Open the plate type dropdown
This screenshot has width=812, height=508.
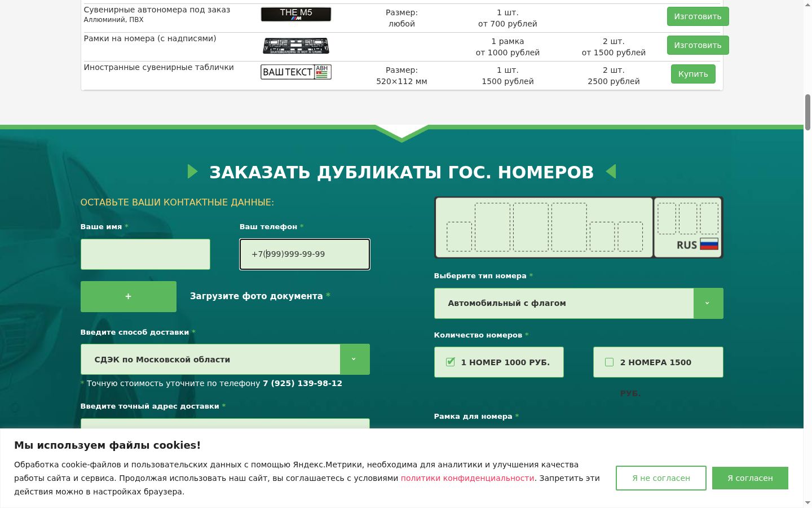click(579, 303)
